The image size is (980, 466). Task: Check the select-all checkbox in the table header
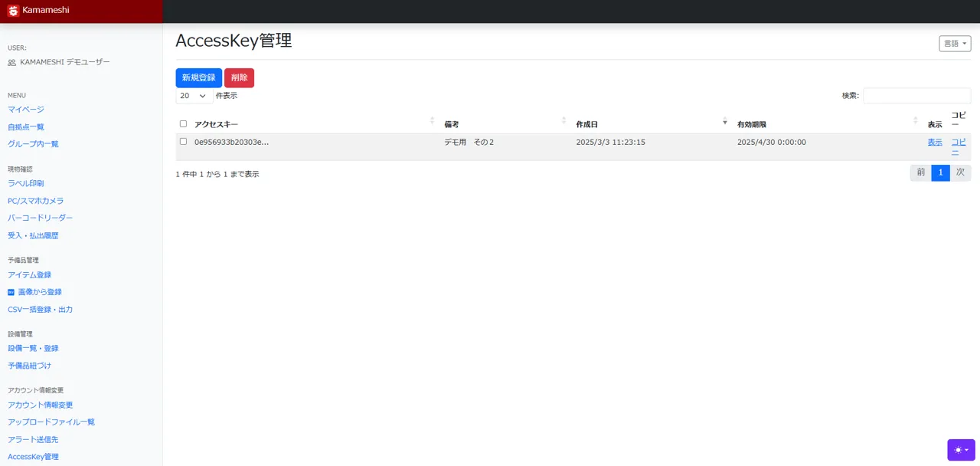click(182, 123)
